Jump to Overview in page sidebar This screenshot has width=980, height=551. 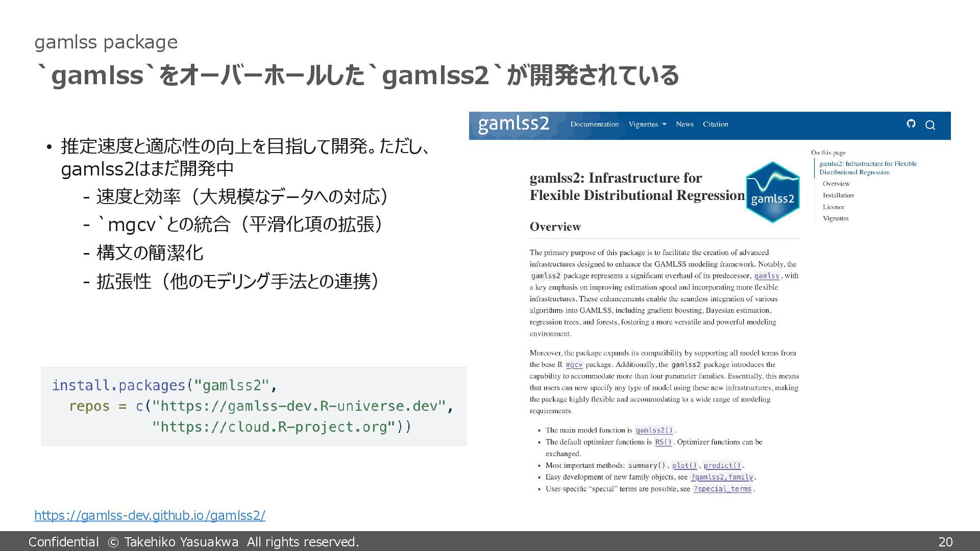coord(836,184)
